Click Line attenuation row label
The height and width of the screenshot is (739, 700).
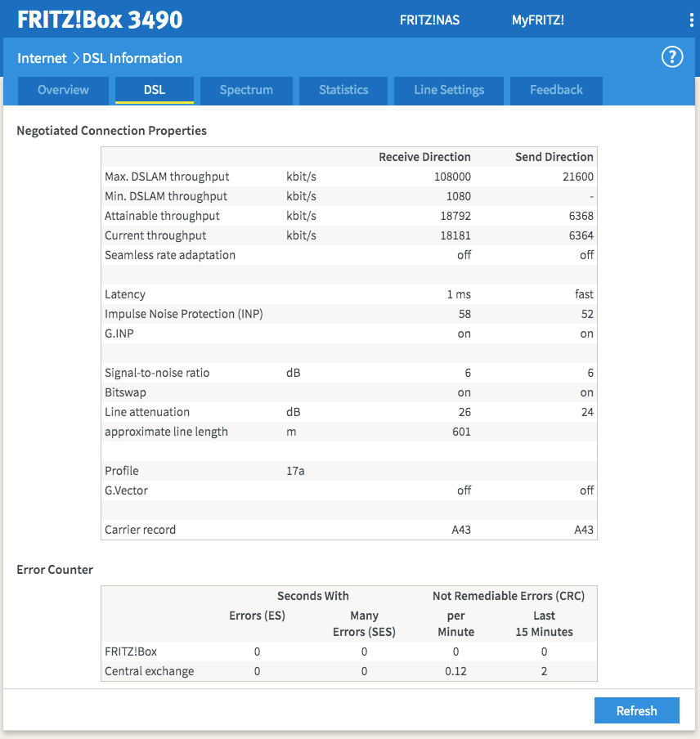coord(147,412)
